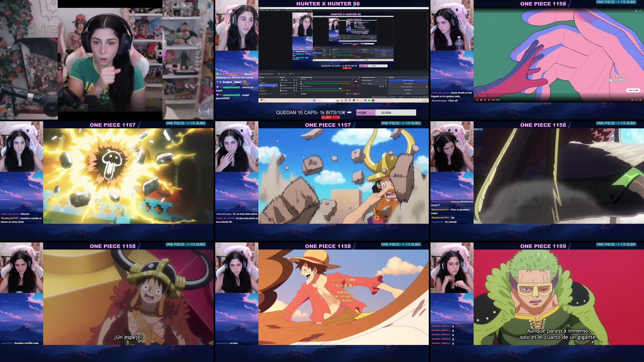Open scene filters icon in Escenas toolbar
Screen dimensions: 644x362
[265, 94]
